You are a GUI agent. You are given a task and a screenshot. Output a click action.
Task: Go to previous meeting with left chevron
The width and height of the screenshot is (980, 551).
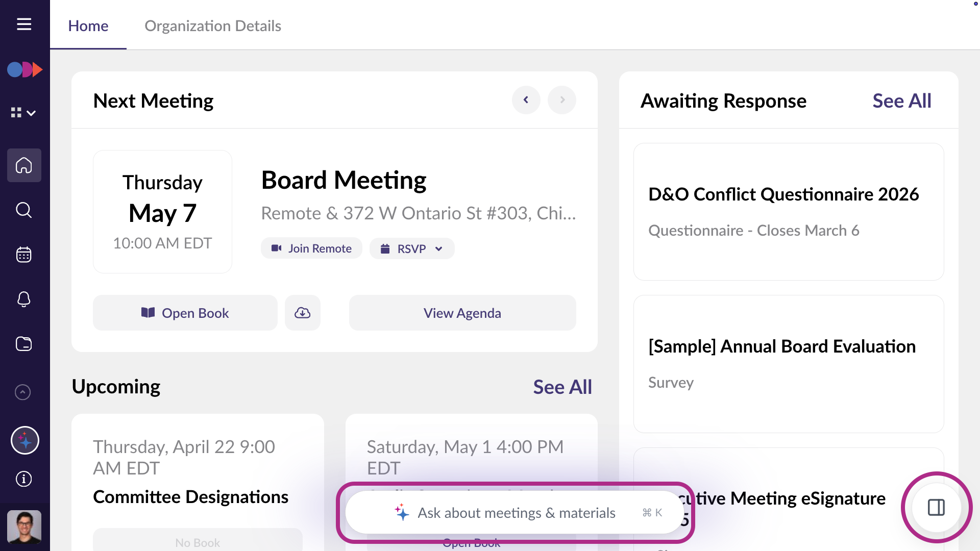tap(526, 100)
